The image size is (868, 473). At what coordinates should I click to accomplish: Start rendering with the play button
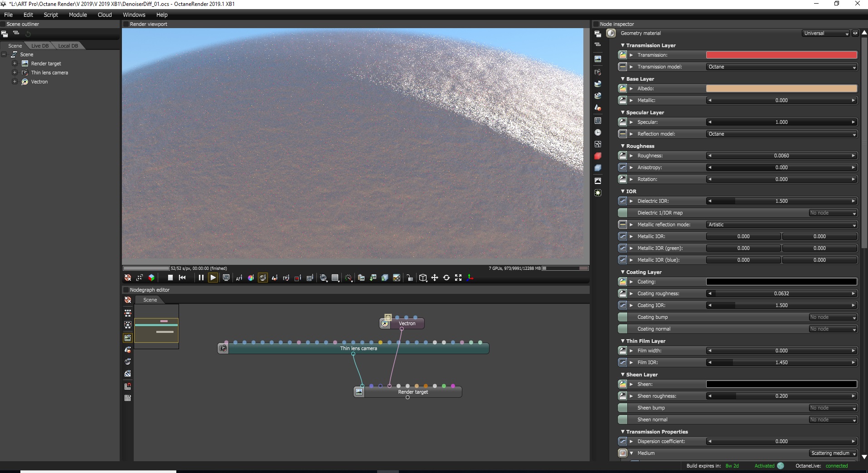click(213, 278)
